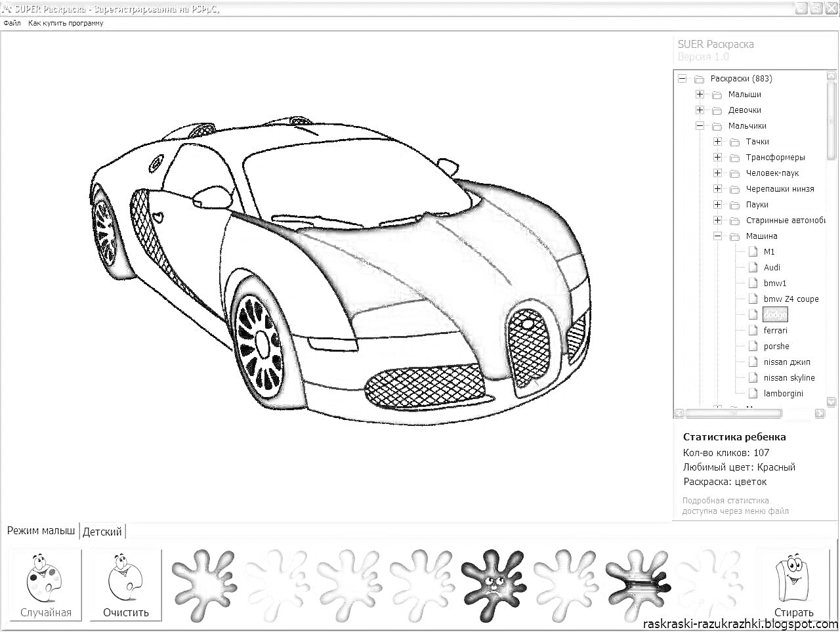Click the Черепашки нинзя folder icon

click(x=734, y=189)
